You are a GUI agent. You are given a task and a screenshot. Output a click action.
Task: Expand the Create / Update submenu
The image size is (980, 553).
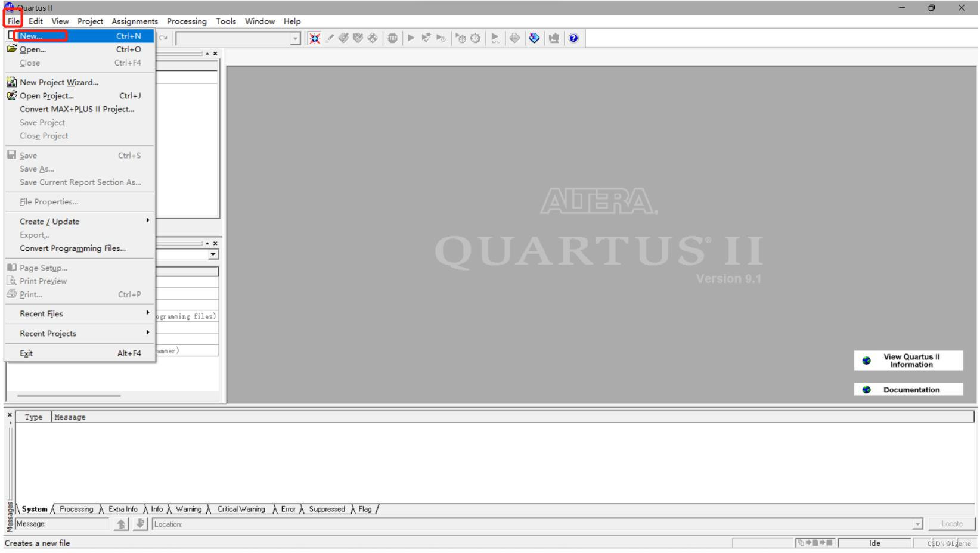click(x=79, y=221)
